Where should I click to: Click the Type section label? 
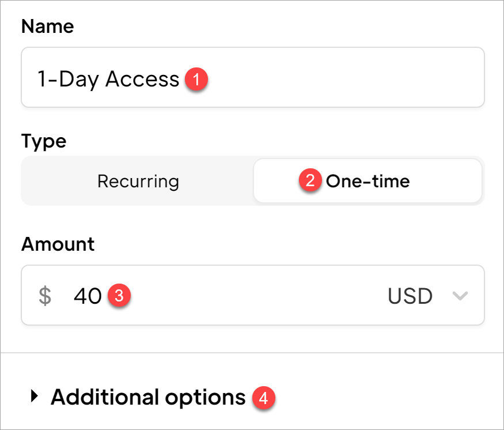point(44,141)
